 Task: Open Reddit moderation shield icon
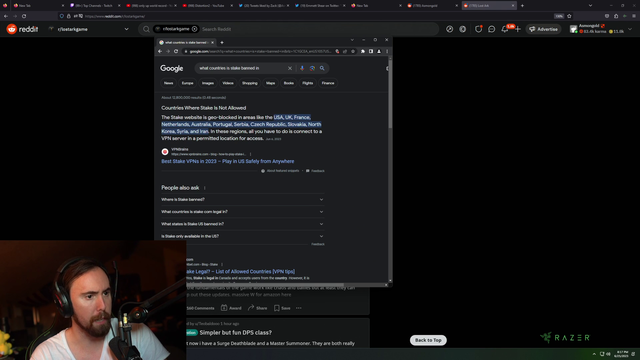(478, 29)
